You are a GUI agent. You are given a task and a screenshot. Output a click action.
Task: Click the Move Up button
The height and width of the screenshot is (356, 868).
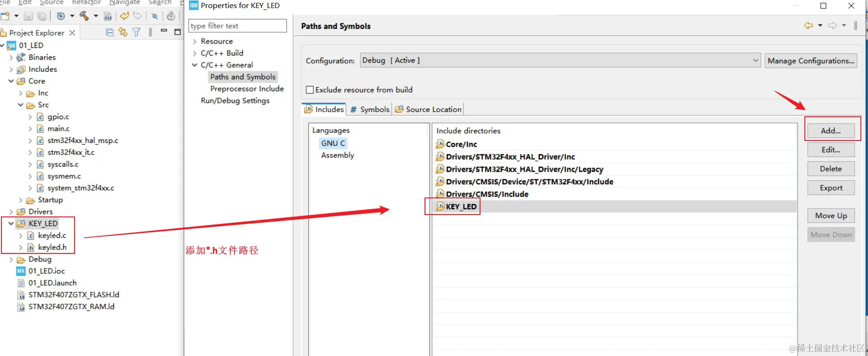coord(831,215)
